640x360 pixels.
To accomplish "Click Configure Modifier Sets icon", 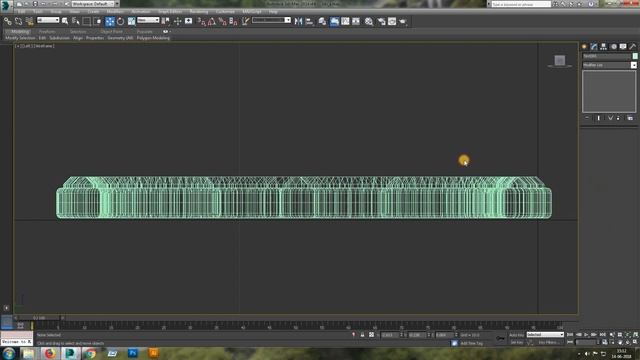I will tap(630, 118).
